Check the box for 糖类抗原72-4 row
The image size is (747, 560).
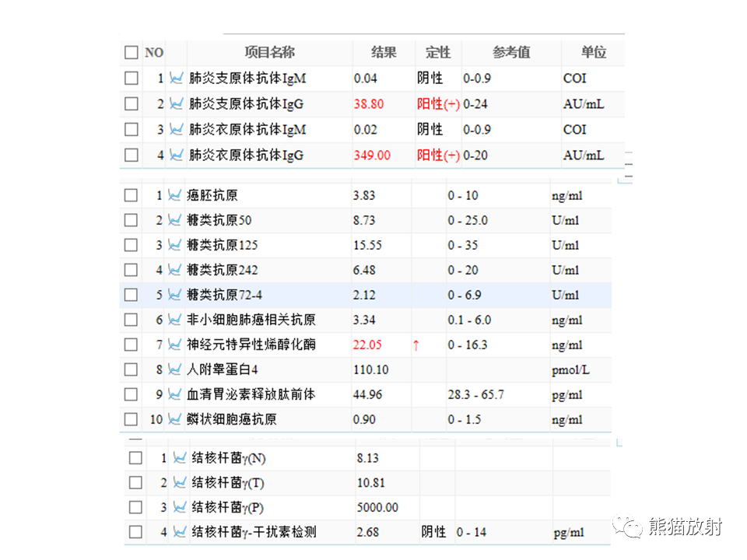(x=131, y=295)
